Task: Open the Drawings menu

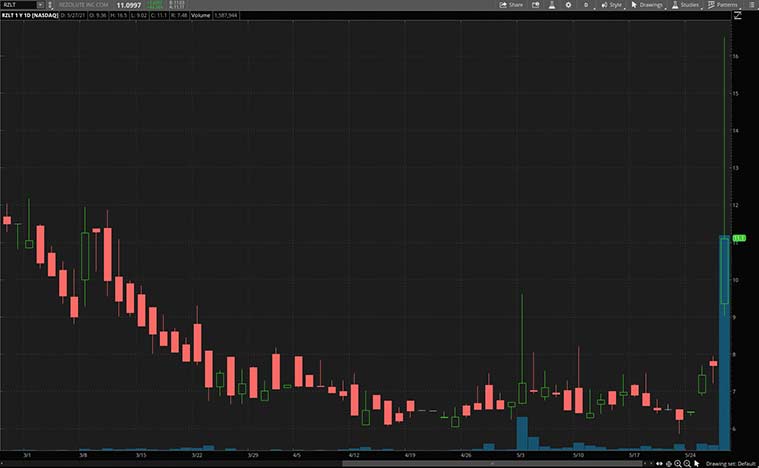Action: click(648, 5)
